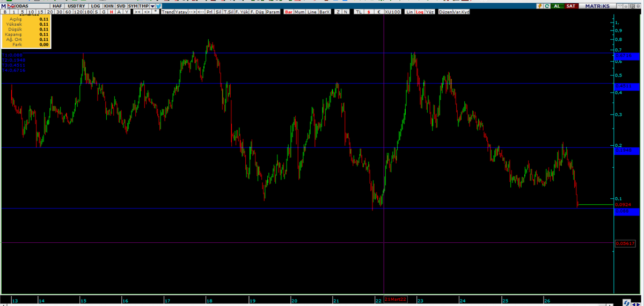Image resolution: width=644 pixels, height=306 pixels.
Task: Select the 60 minute period
Action: [68, 12]
